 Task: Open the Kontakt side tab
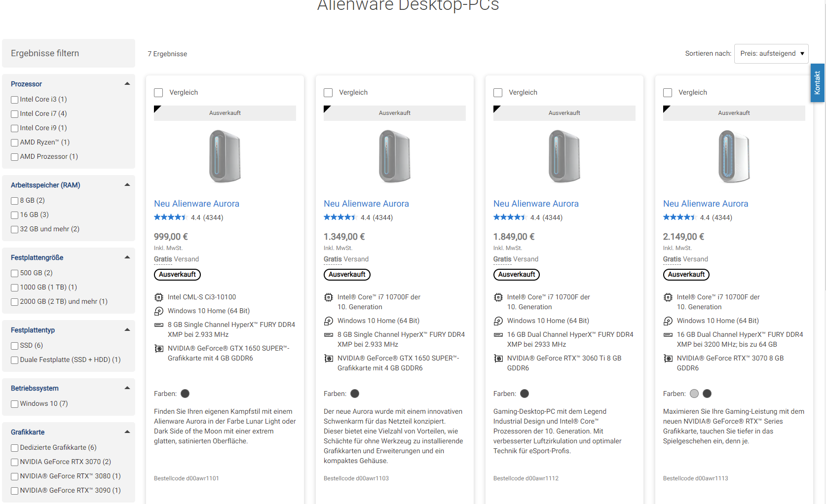[x=817, y=83]
